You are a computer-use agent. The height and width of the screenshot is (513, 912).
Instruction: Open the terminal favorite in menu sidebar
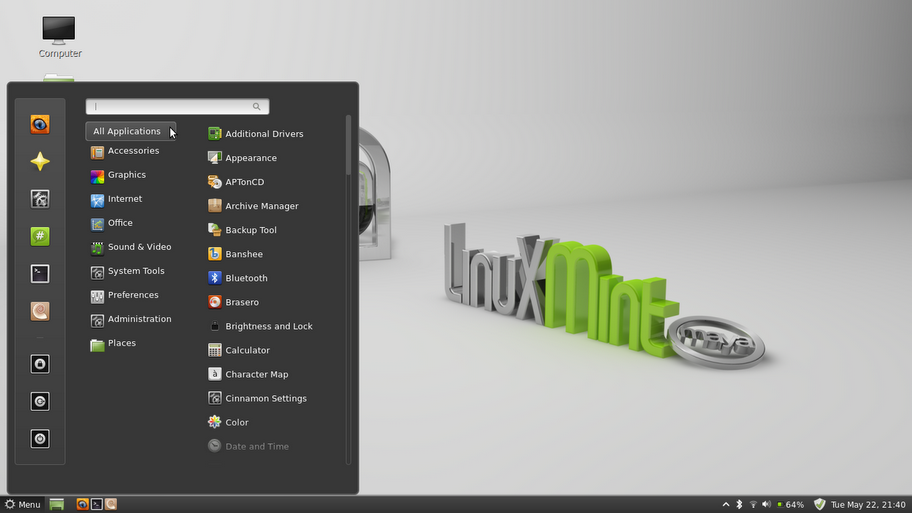[x=40, y=274]
